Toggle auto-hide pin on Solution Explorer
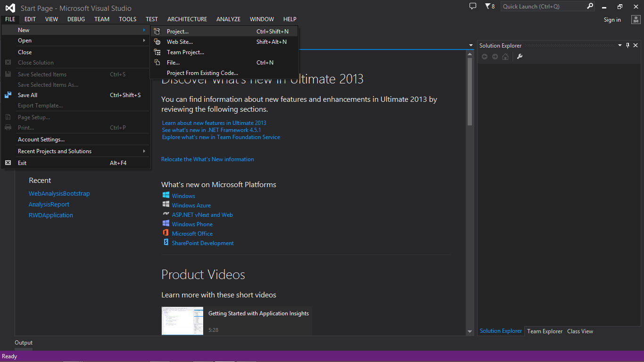The width and height of the screenshot is (644, 362). tap(627, 45)
